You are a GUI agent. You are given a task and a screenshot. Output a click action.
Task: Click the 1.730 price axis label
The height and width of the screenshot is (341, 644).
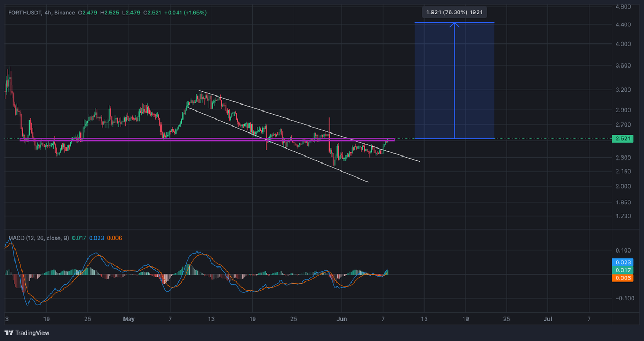(x=623, y=216)
